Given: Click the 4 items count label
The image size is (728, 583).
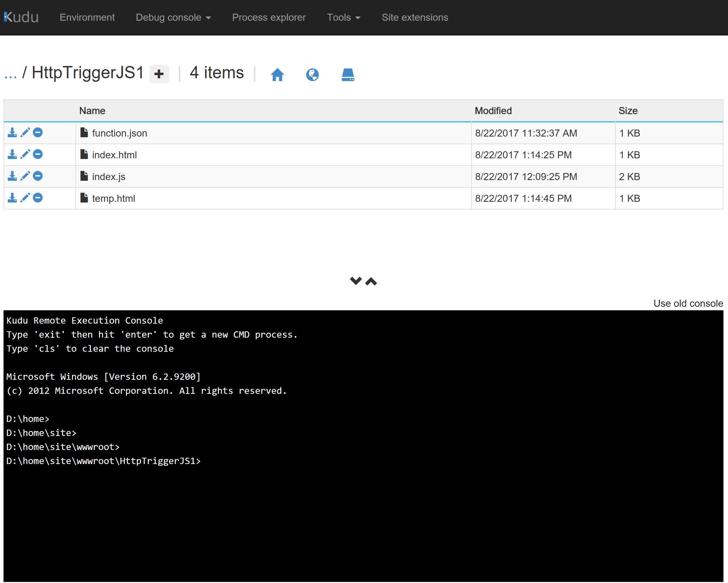Looking at the screenshot, I should (x=216, y=73).
